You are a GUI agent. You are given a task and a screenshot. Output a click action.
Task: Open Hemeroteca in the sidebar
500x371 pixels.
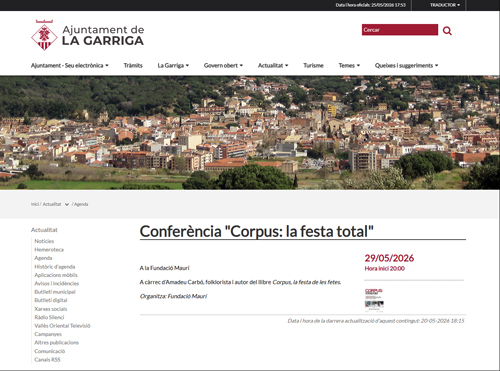[49, 249]
